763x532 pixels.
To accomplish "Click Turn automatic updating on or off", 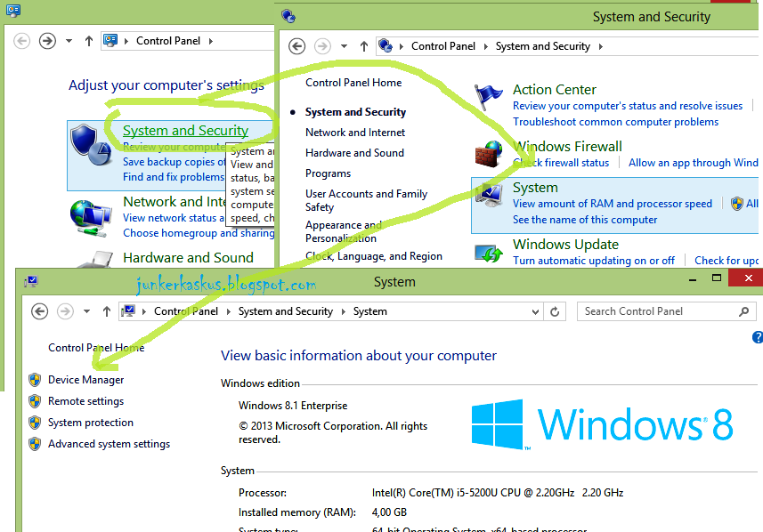I will (594, 261).
